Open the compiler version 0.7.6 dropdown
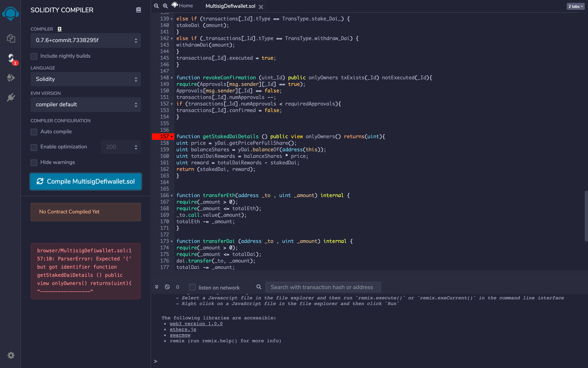Screen dimensions: 588x368 click(x=86, y=40)
